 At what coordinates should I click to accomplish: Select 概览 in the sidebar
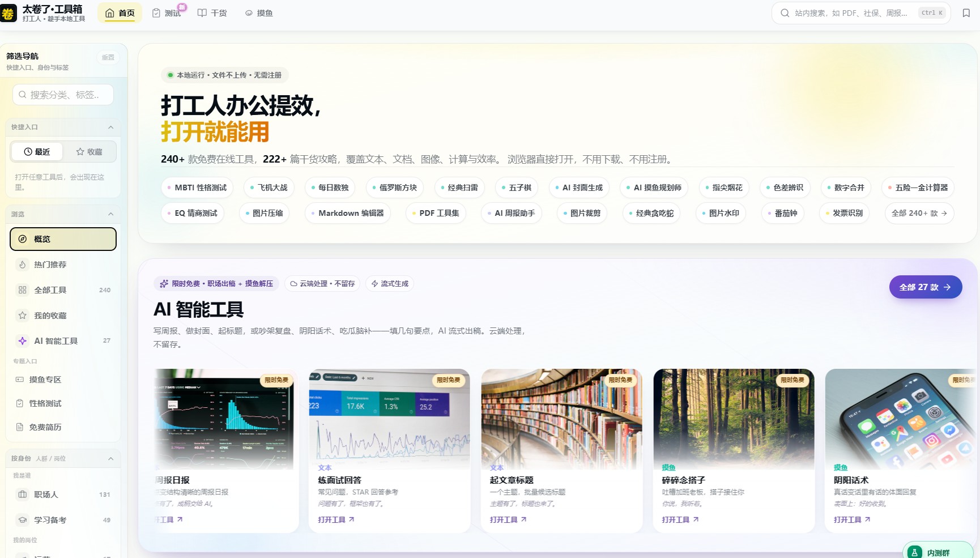63,239
